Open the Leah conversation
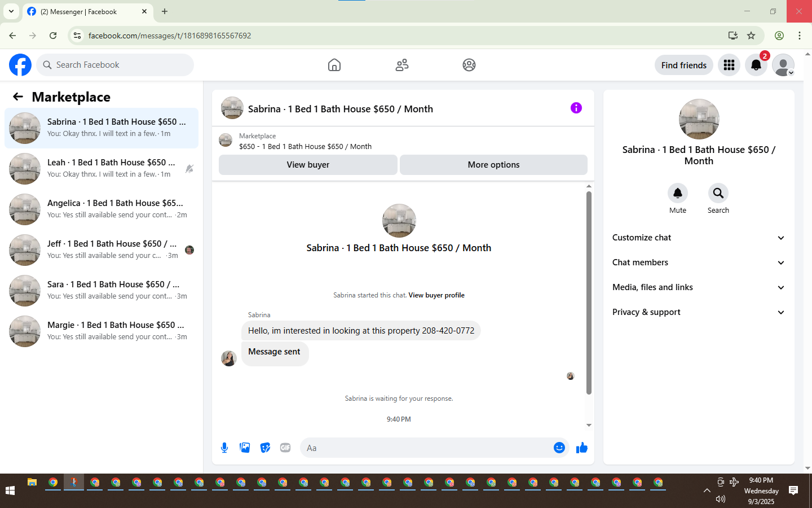812x508 pixels. coord(101,169)
